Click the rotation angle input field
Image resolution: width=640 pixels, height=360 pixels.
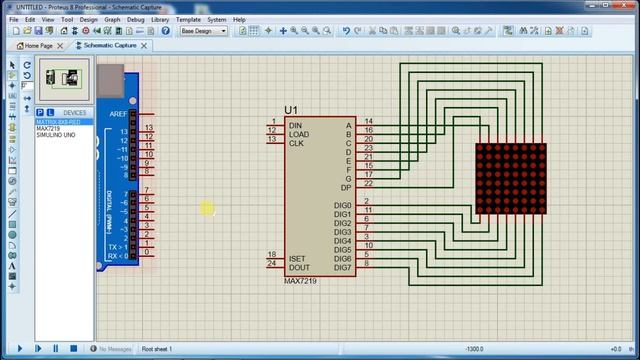pyautogui.click(x=27, y=86)
